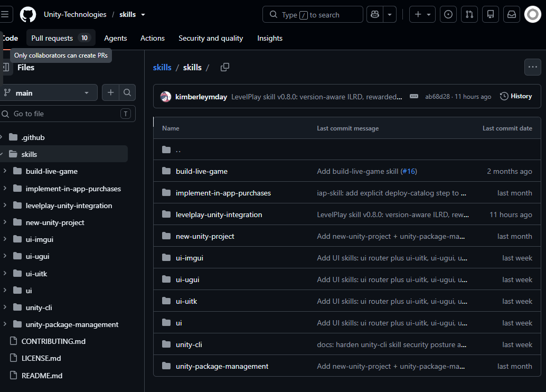Go to the skills breadcrumb root link
Viewport: 546px width, 392px height.
(x=162, y=67)
